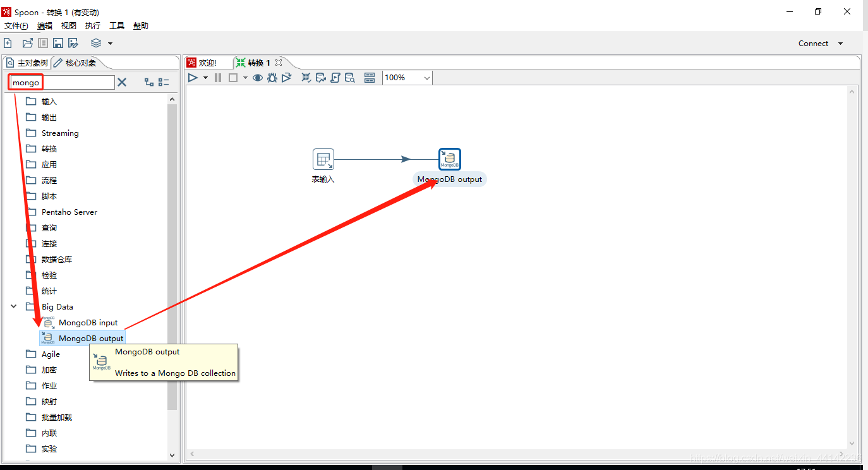Click the tree panel scroll up arrow
The width and height of the screenshot is (868, 470).
(172, 99)
